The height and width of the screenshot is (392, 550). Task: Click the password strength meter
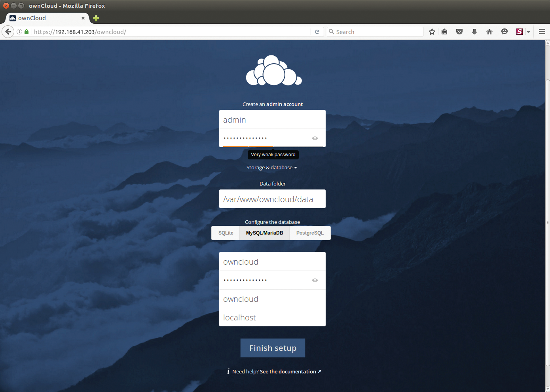pyautogui.click(x=273, y=147)
